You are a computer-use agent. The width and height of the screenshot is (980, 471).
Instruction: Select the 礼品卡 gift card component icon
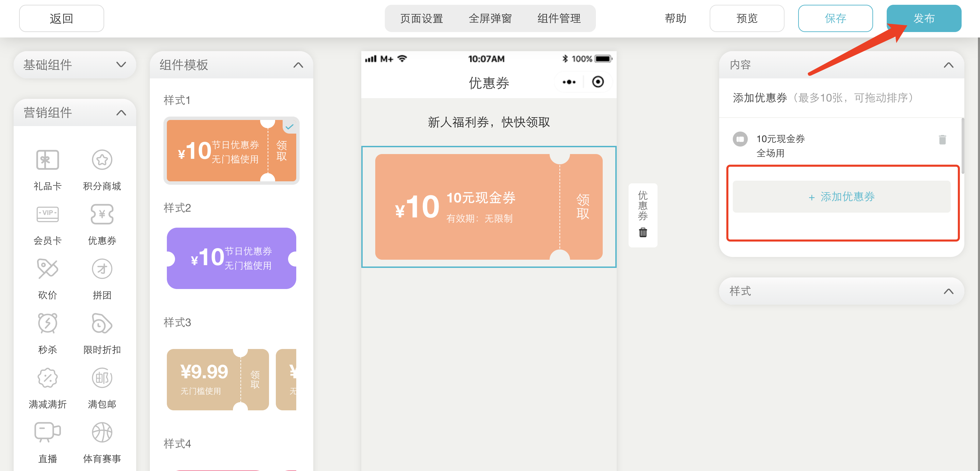47,160
